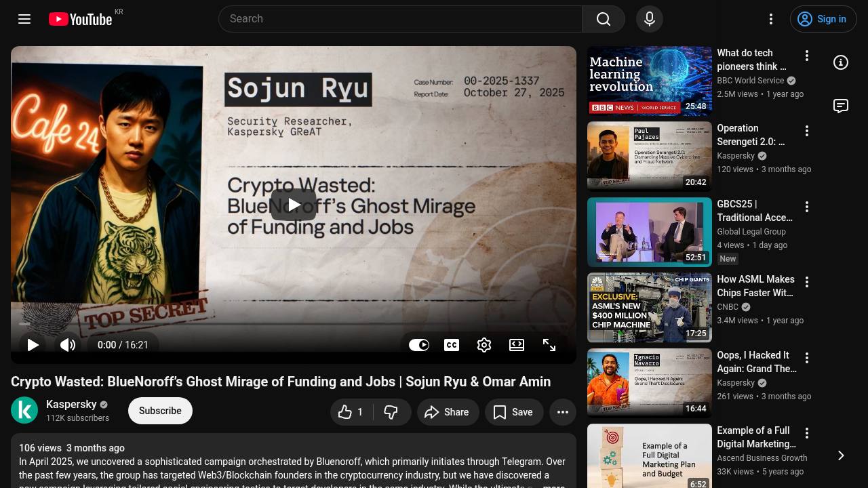Seek on the video progress bar

[x=294, y=324]
